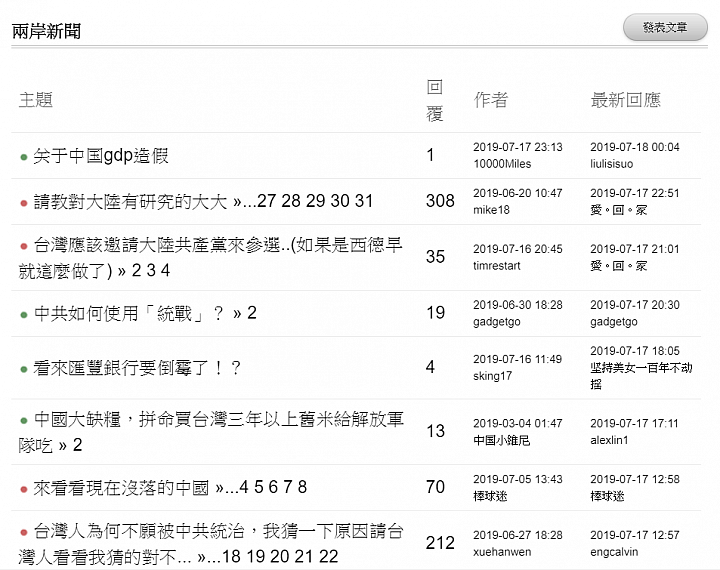Go to page 31 of 請教對大陸有研究的大大
Viewport: 720px width, 570px height.
pos(364,201)
